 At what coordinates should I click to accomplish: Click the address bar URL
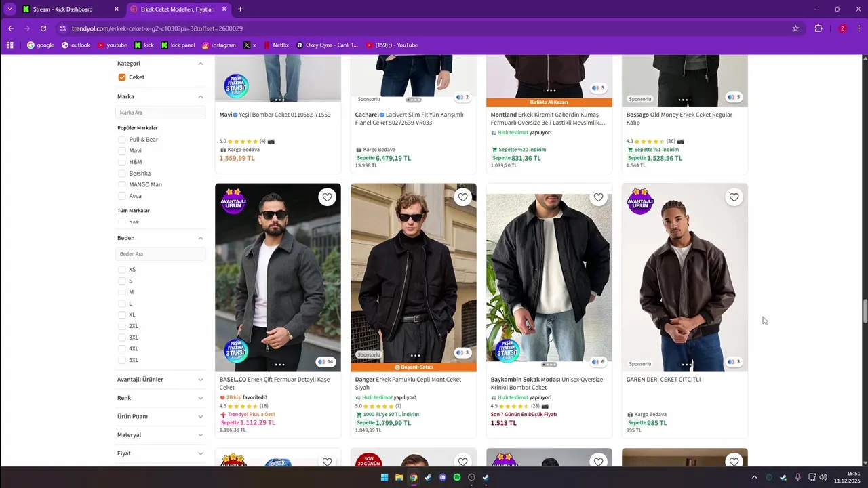point(157,28)
